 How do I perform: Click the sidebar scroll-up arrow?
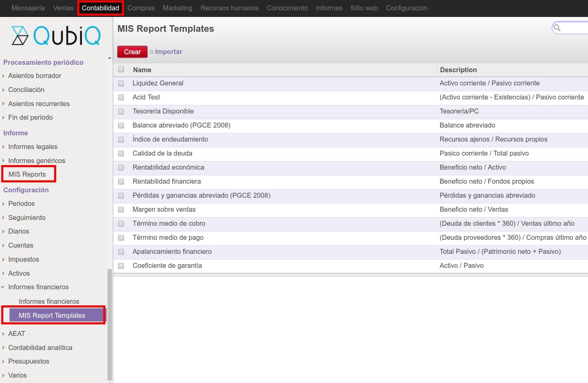coord(110,58)
